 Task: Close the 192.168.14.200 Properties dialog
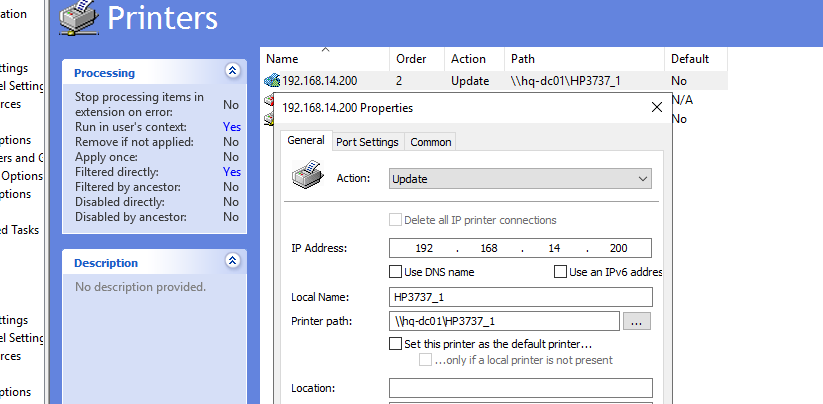[x=656, y=107]
